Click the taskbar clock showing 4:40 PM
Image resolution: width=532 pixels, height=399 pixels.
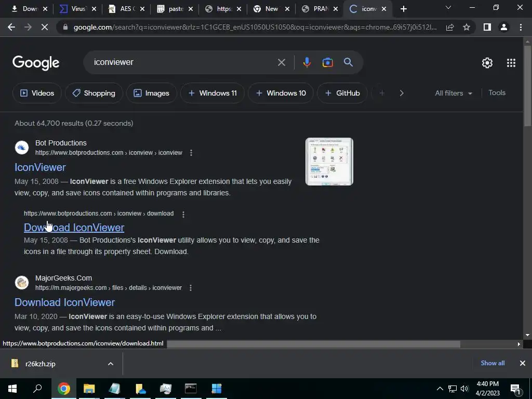coord(487,389)
